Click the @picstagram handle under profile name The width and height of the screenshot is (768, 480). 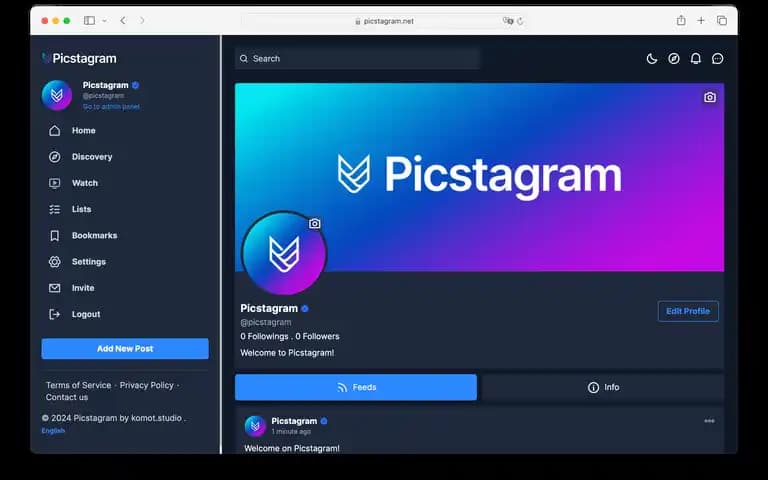point(265,322)
